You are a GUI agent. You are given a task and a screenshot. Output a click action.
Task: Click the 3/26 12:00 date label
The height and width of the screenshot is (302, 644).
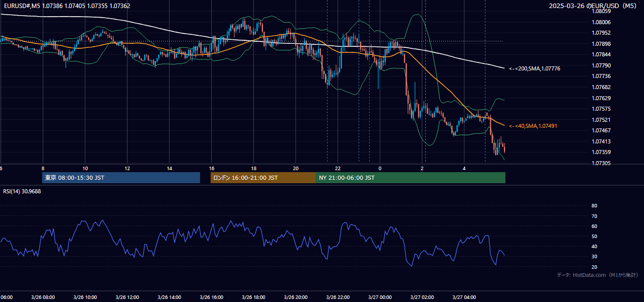127,297
